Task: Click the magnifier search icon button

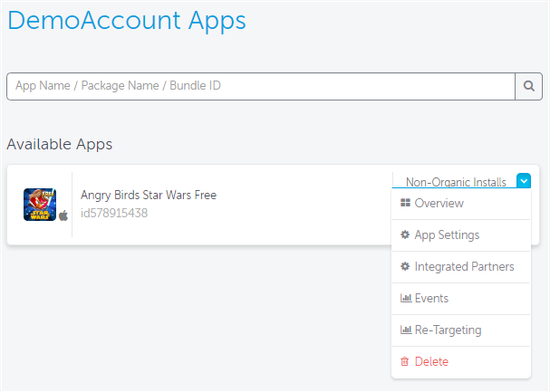Action: click(528, 86)
